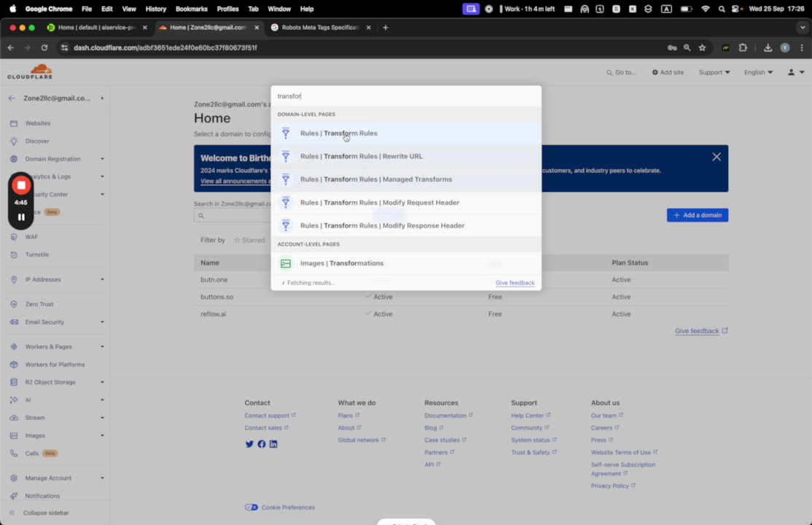Open the Go to... search

point(622,72)
